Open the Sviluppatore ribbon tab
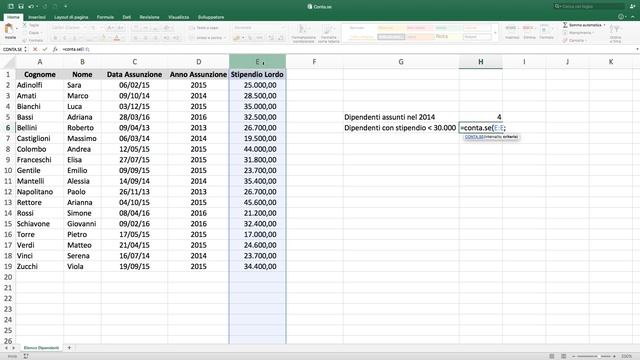The height and width of the screenshot is (360, 640). (x=211, y=17)
